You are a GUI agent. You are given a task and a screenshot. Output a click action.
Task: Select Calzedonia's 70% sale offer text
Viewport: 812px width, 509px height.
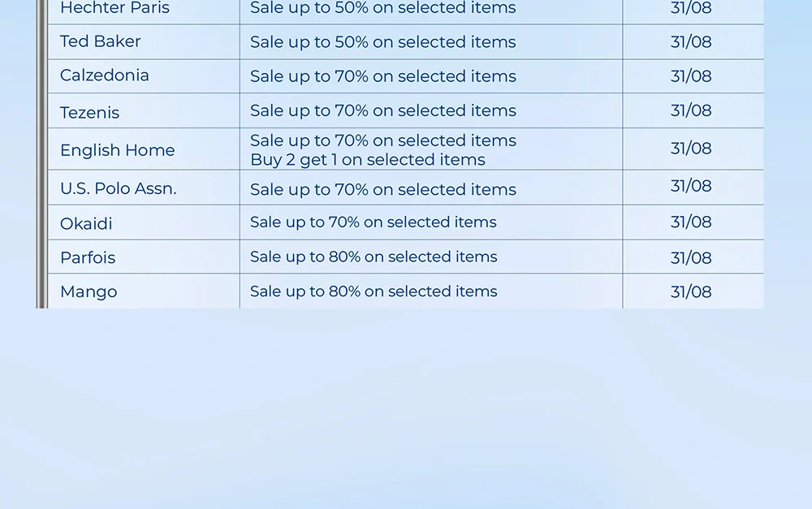(382, 76)
